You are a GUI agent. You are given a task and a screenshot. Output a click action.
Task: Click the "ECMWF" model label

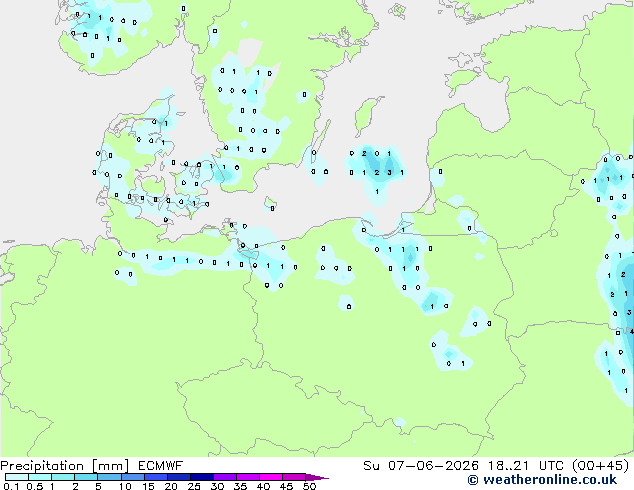(x=161, y=466)
